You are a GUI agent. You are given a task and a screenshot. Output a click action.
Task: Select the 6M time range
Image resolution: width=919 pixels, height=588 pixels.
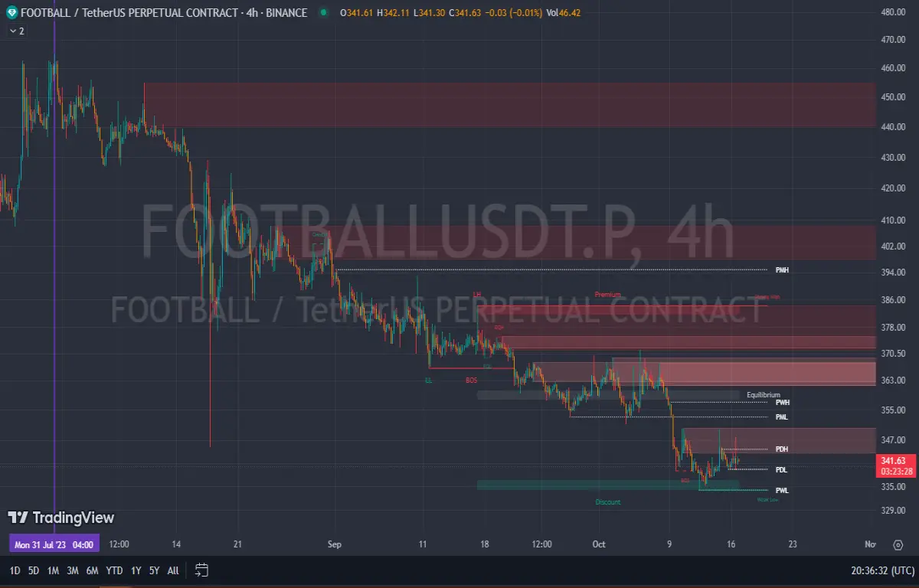(92, 570)
